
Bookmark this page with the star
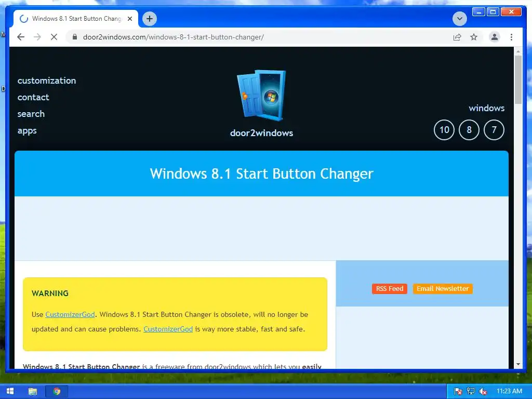[474, 37]
